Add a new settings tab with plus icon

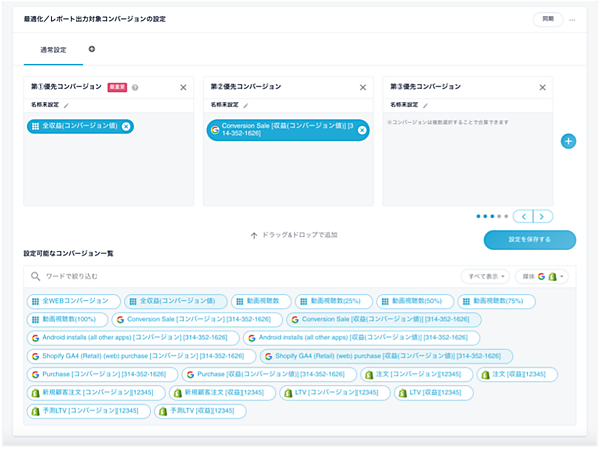pos(92,49)
